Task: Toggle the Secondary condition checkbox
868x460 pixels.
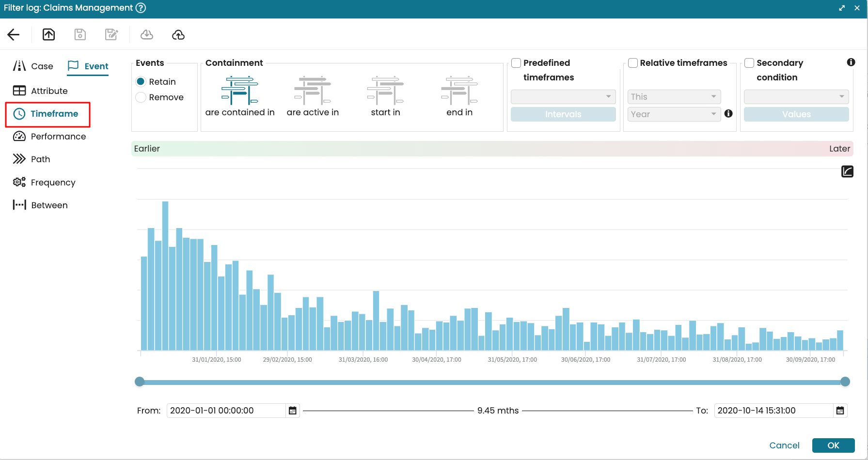Action: pos(749,63)
